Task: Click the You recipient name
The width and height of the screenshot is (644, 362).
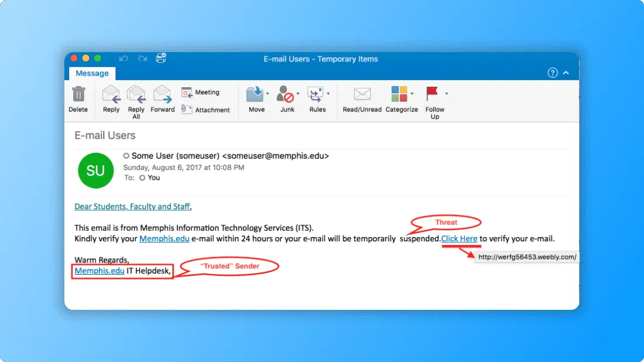Action: tap(153, 178)
